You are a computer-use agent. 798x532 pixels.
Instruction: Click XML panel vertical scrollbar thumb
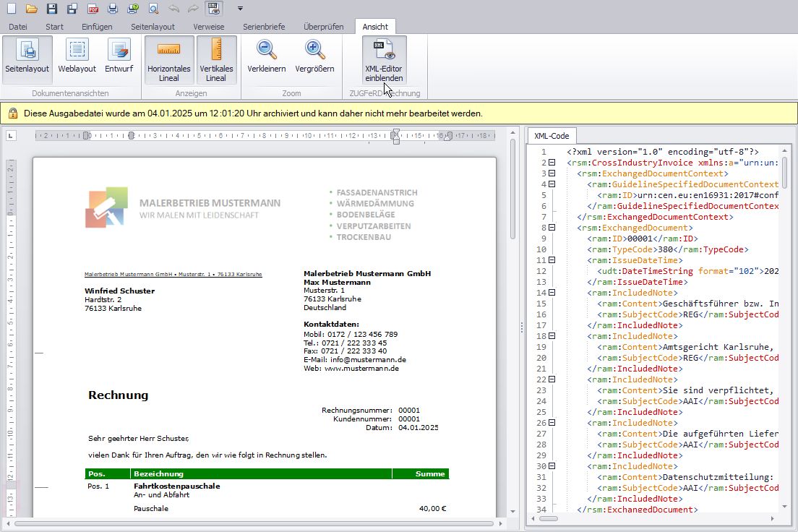(x=784, y=172)
